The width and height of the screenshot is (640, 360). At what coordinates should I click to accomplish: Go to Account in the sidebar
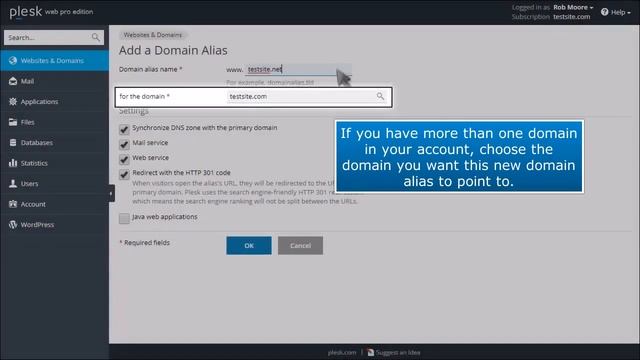tap(54, 204)
